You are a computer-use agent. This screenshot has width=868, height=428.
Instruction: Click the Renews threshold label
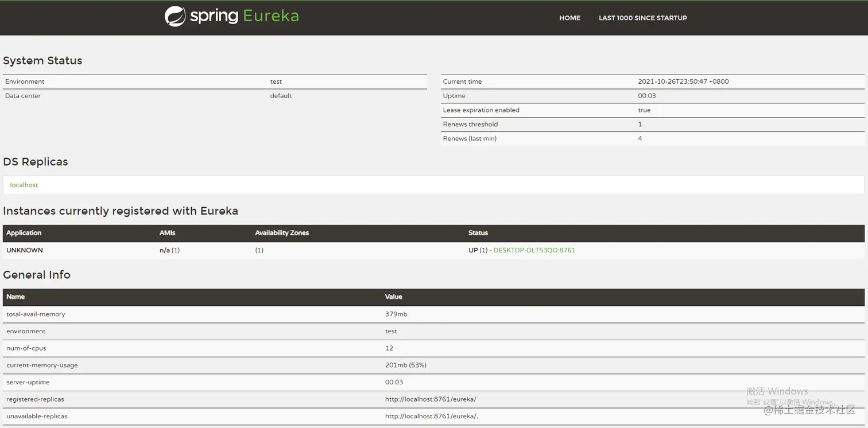point(470,124)
